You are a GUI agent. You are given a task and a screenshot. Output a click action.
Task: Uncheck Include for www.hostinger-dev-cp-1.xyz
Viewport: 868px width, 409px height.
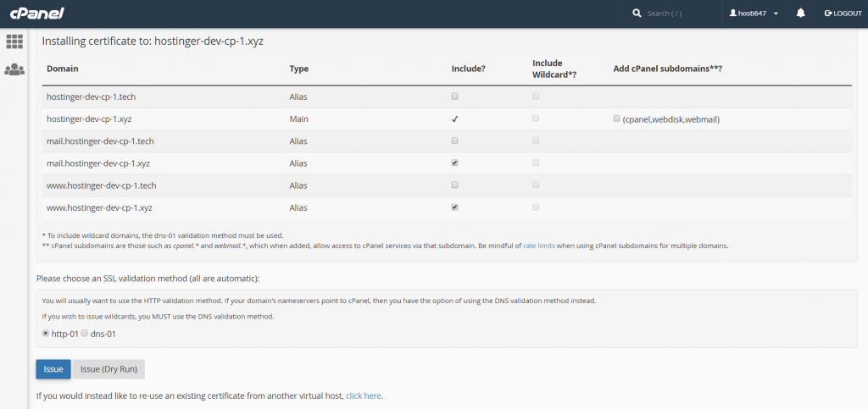tap(455, 207)
